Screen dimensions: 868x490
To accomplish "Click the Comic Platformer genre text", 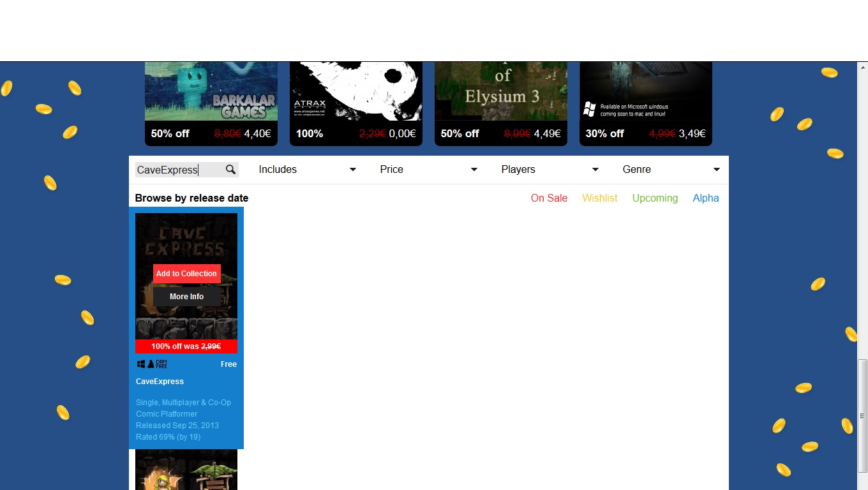I will click(167, 414).
